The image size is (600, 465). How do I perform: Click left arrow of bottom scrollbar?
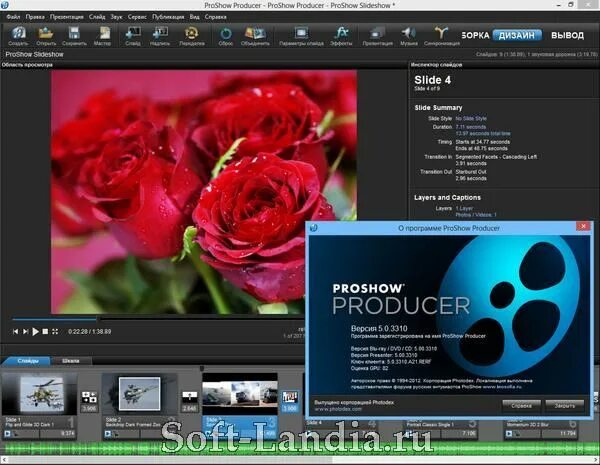(4, 460)
